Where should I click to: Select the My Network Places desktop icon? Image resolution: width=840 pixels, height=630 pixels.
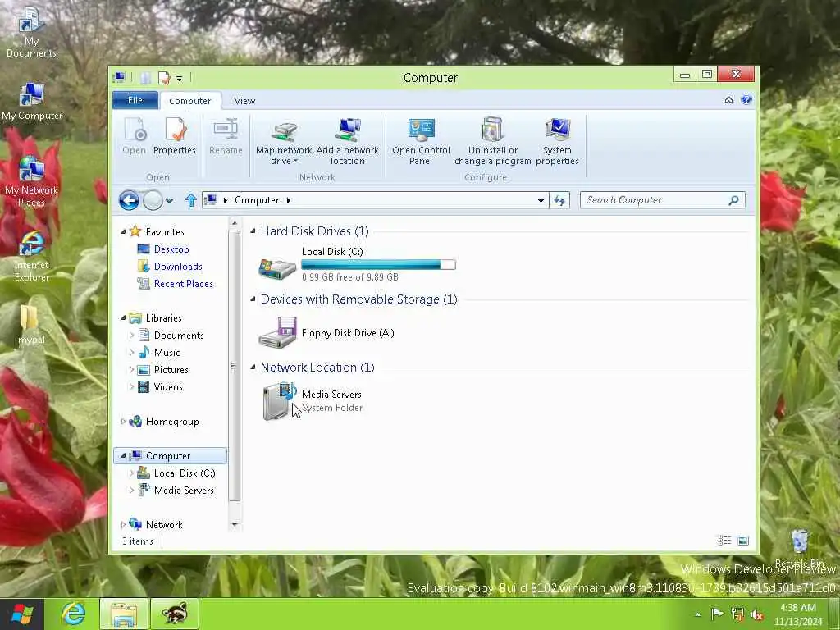tap(31, 181)
